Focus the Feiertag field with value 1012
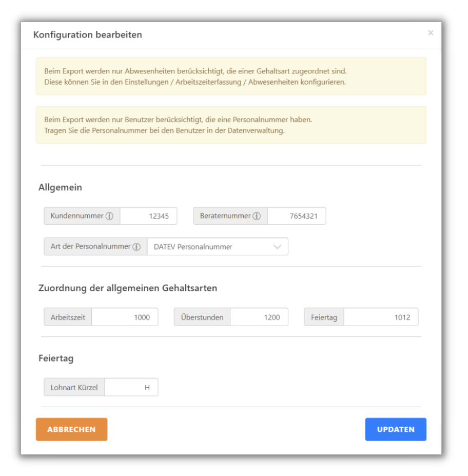468x476 pixels. coord(381,317)
